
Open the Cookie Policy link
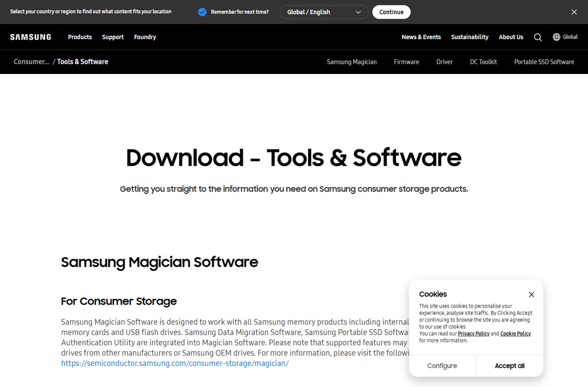(515, 334)
